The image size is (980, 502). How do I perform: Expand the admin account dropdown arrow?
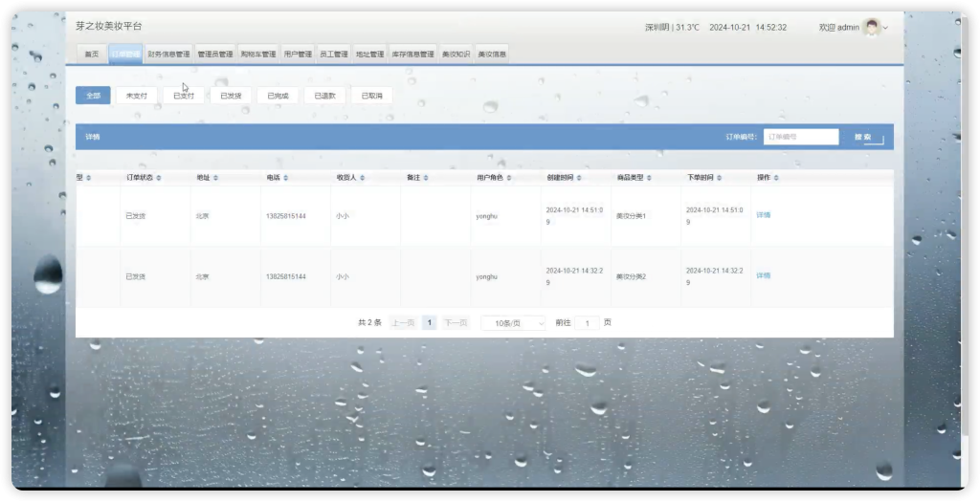885,28
